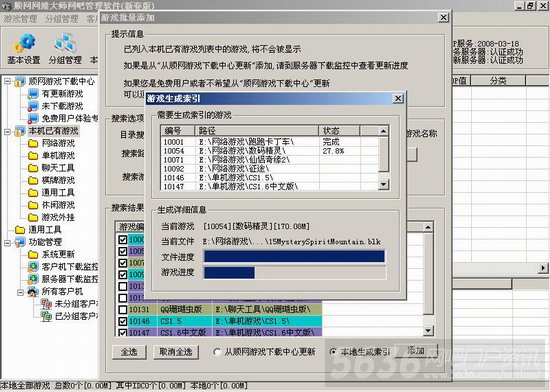This screenshot has width=550, height=392.
Task: Open 客户机下载监控 icon
Action: [x=33, y=266]
